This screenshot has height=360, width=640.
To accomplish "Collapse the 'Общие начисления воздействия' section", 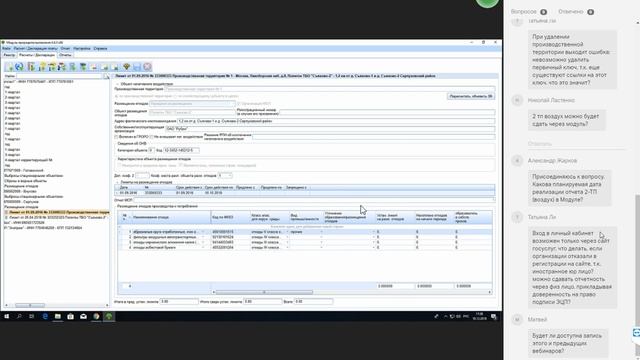I will 117,84.
